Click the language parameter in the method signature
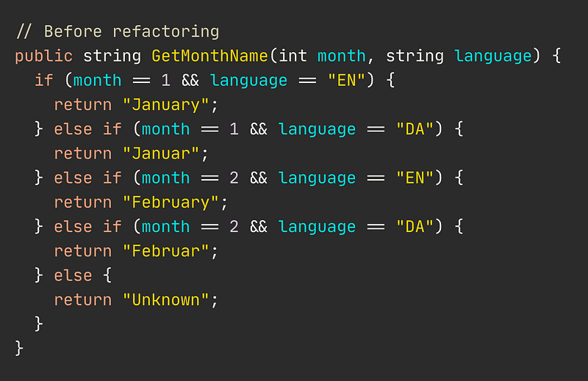 tap(493, 57)
